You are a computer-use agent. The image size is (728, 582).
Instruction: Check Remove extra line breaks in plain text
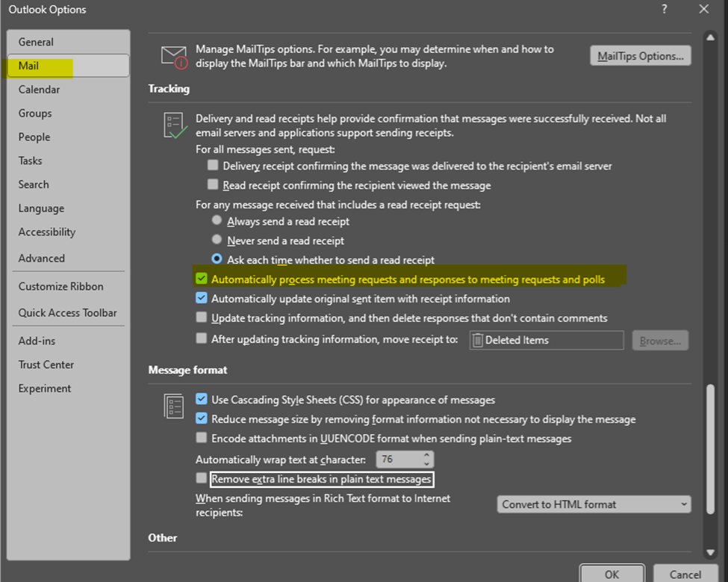pyautogui.click(x=201, y=478)
